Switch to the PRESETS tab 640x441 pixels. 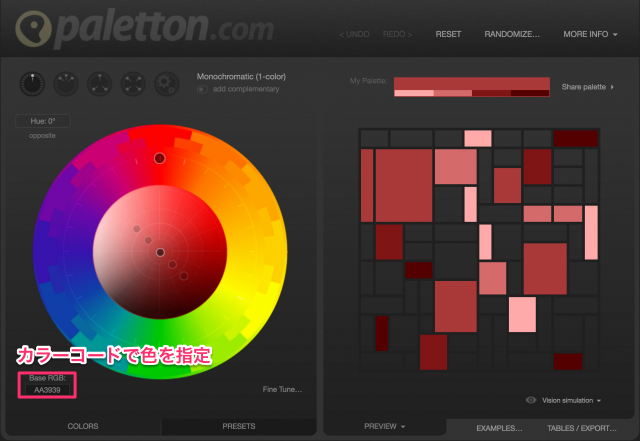coord(239,426)
